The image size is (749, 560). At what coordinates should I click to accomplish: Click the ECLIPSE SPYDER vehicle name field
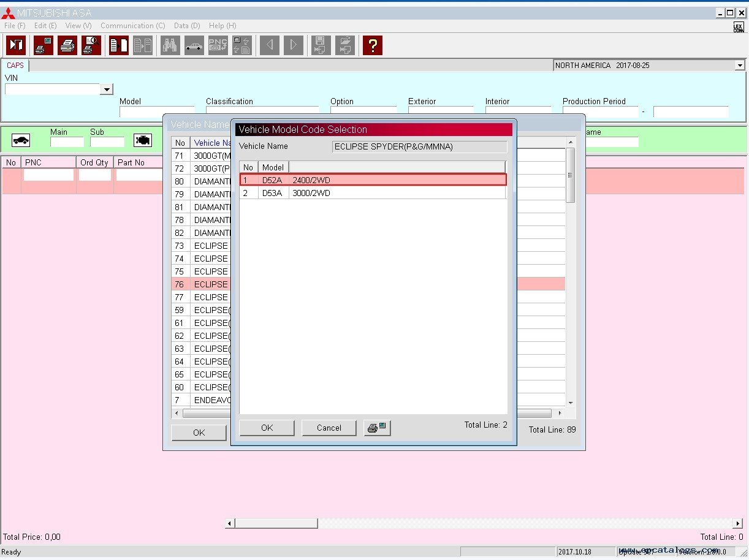[419, 146]
